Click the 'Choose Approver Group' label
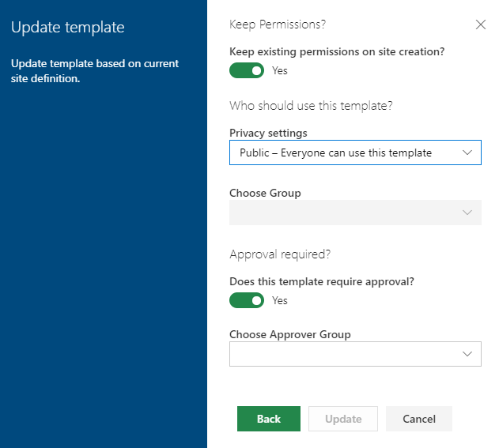The height and width of the screenshot is (448, 499). pyautogui.click(x=290, y=334)
